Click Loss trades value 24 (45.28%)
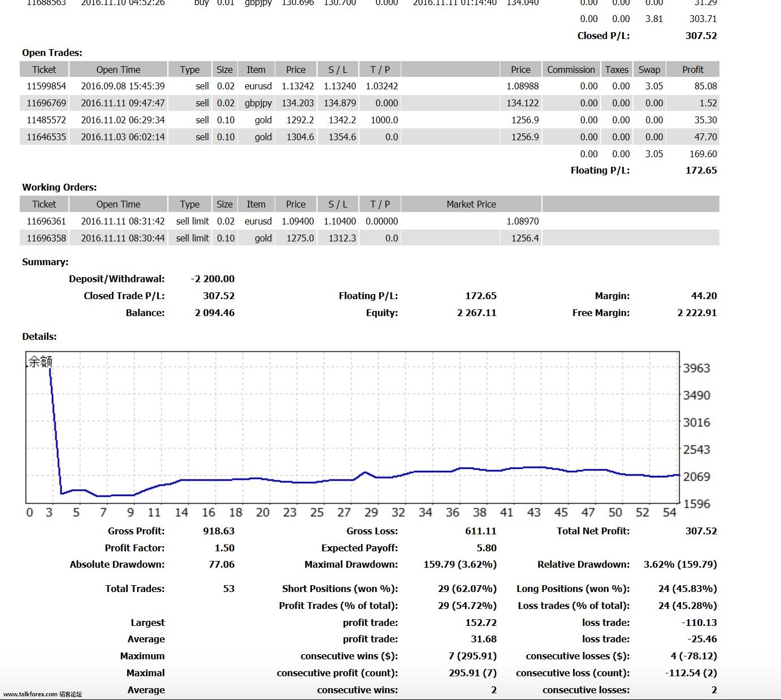781x700 pixels. (x=688, y=606)
